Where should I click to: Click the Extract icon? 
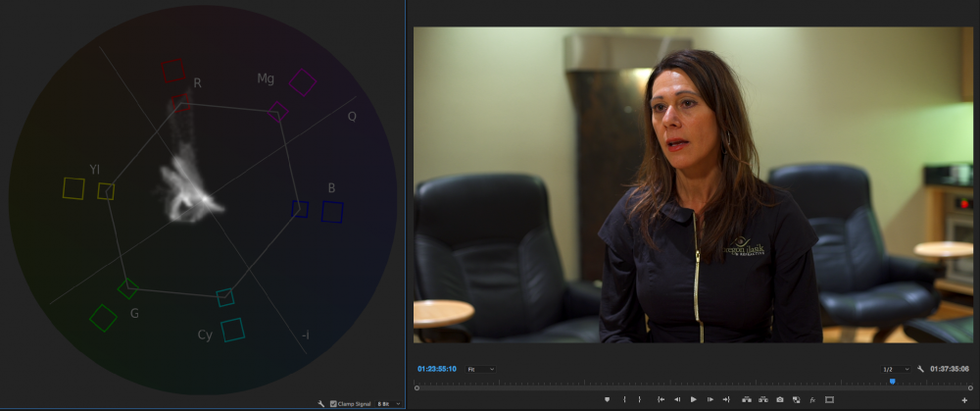pos(763,399)
